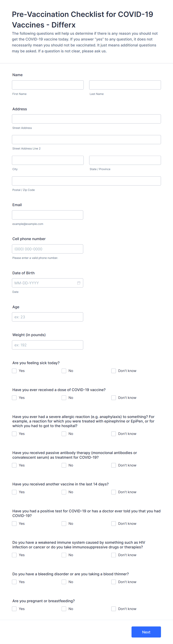Screen dimensions: 173x644
Task: Click the cell phone number field
Action: click(48, 249)
